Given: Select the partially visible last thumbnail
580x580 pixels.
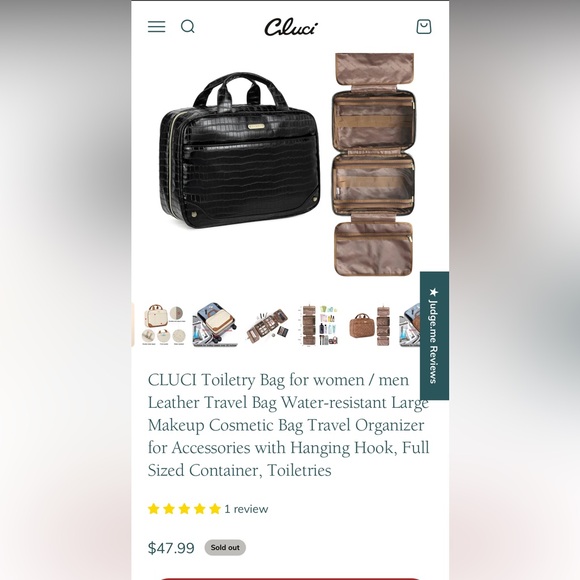Looking at the screenshot, I should pos(409,326).
